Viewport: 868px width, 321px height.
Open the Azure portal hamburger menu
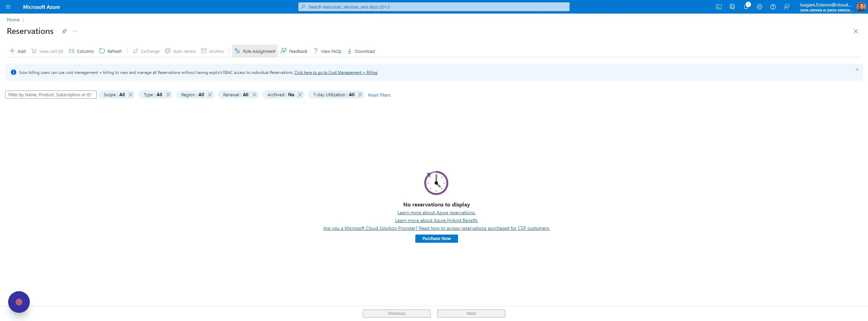pos(8,7)
